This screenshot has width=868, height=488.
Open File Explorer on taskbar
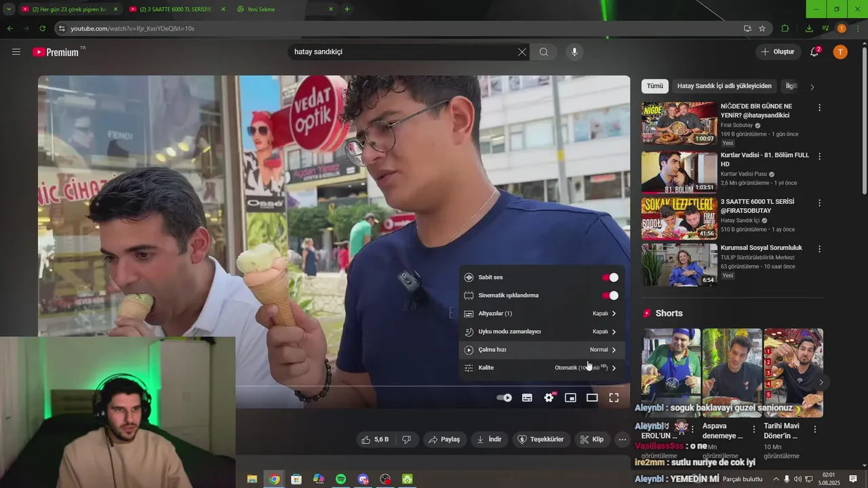(x=252, y=479)
